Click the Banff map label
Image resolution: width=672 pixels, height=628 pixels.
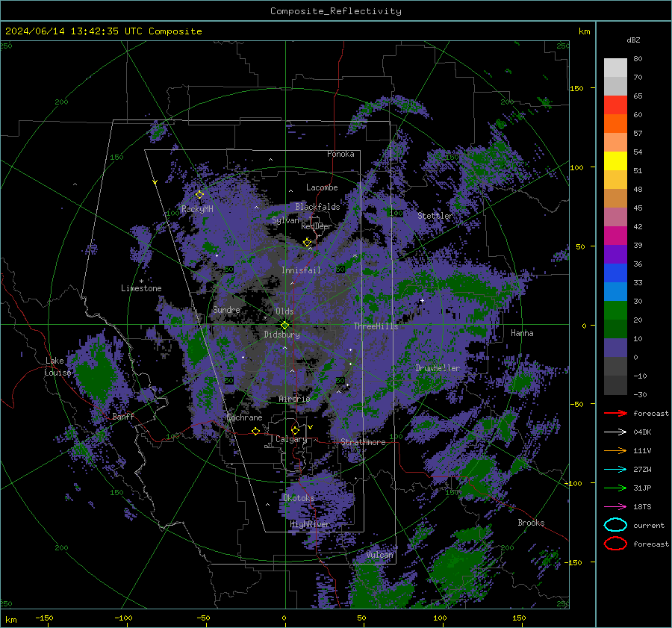123,417
